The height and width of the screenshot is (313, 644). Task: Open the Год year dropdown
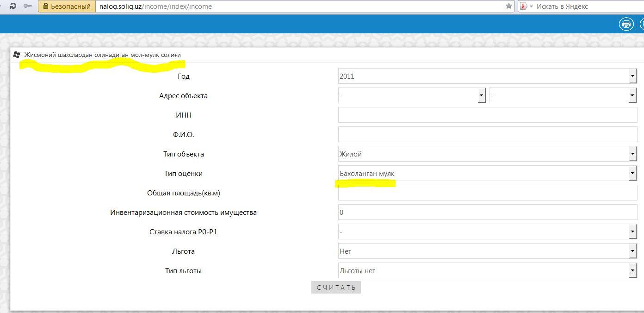coord(487,76)
